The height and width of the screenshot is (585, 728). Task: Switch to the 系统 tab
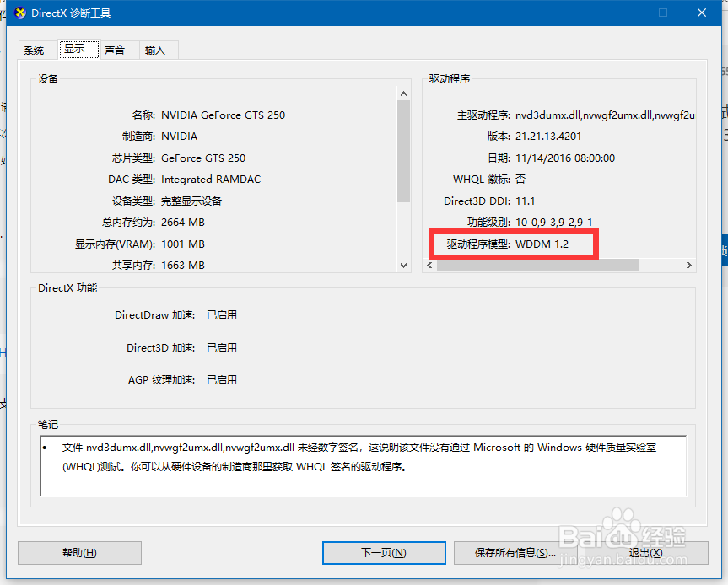tap(34, 50)
